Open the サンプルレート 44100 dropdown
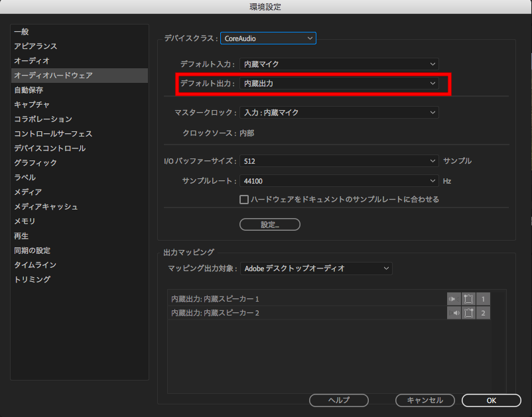The height and width of the screenshot is (417, 532). pyautogui.click(x=339, y=181)
